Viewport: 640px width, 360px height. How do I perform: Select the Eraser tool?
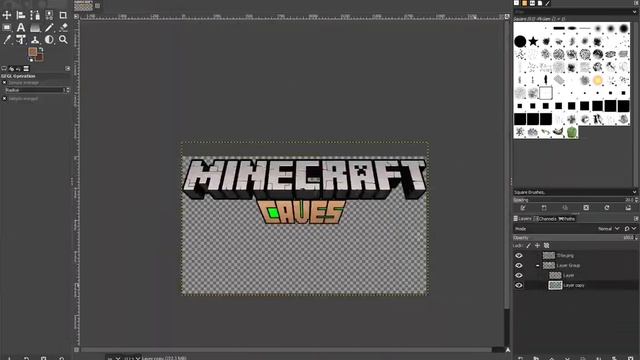[63, 27]
